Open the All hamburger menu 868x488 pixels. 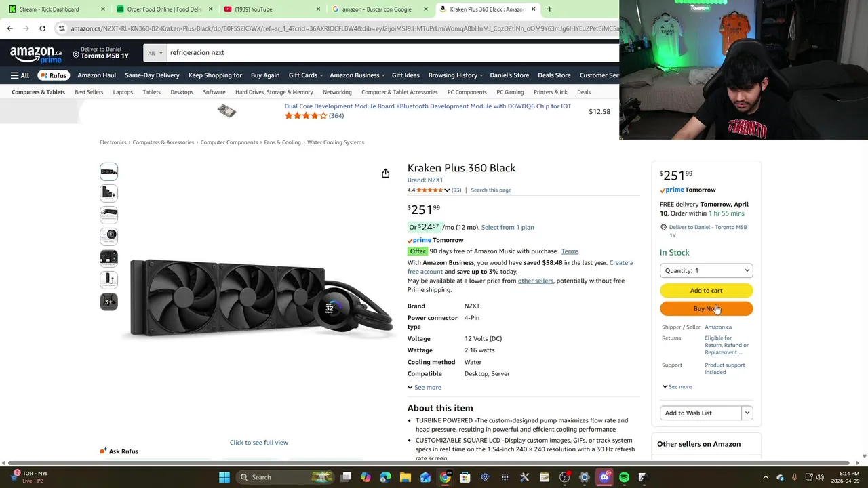tap(20, 75)
